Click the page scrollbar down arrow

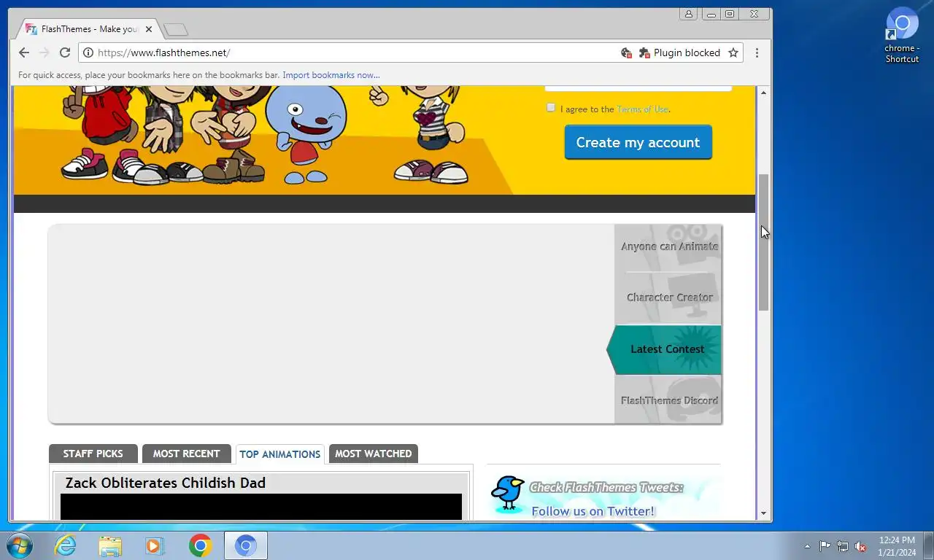coord(764,513)
